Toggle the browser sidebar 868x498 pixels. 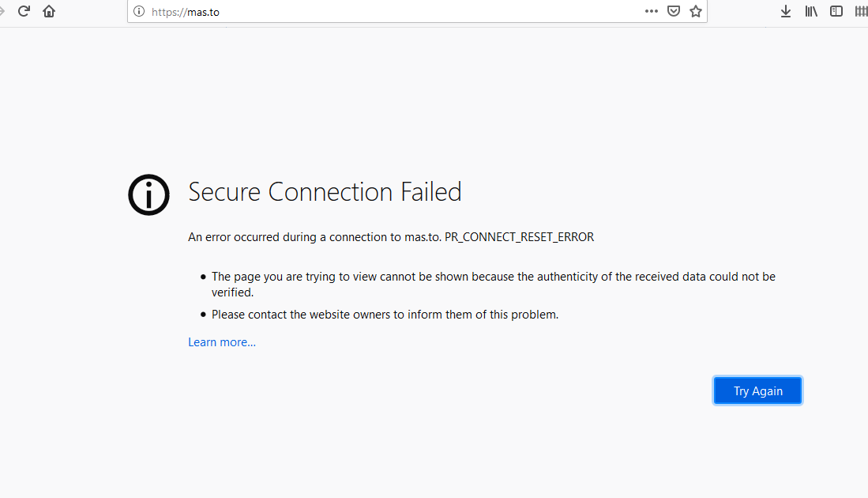click(x=836, y=11)
